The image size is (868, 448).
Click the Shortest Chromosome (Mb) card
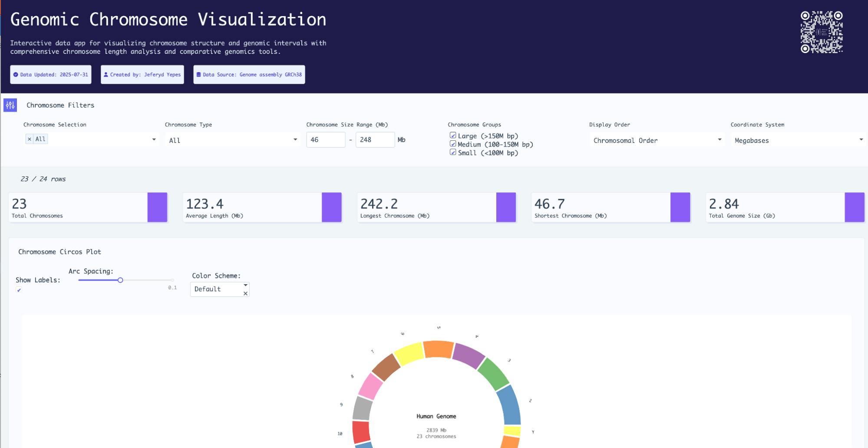(x=611, y=207)
